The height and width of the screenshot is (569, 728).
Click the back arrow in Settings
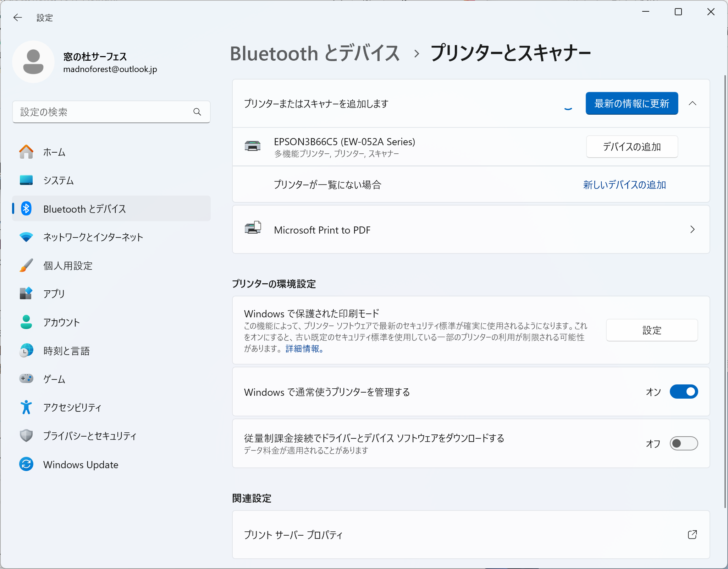(18, 17)
